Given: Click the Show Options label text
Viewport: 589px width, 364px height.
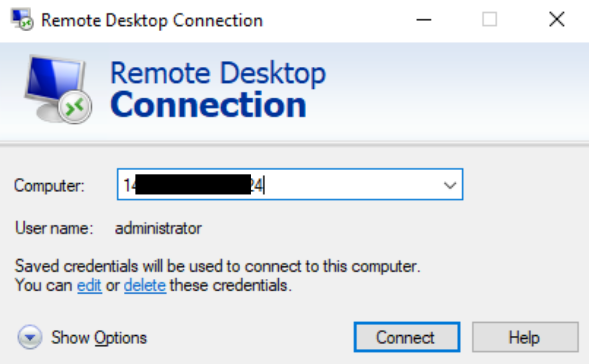Looking at the screenshot, I should click(x=98, y=337).
